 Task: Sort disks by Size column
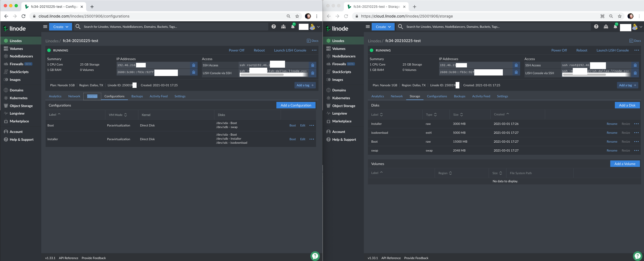click(458, 115)
